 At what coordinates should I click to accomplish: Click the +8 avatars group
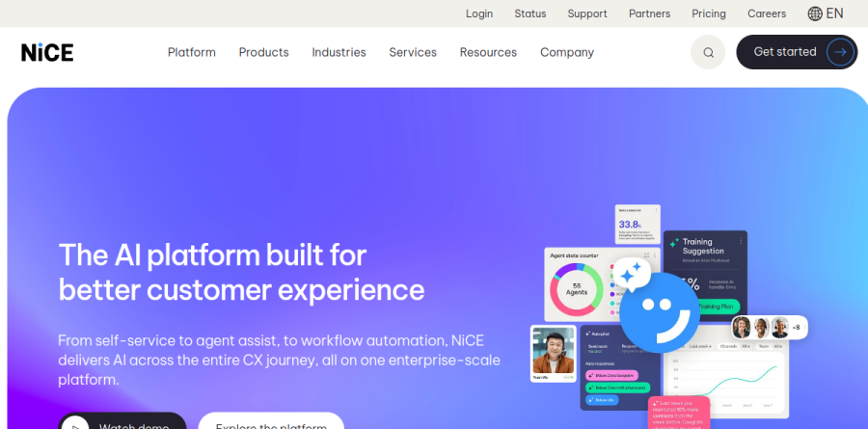pos(769,328)
